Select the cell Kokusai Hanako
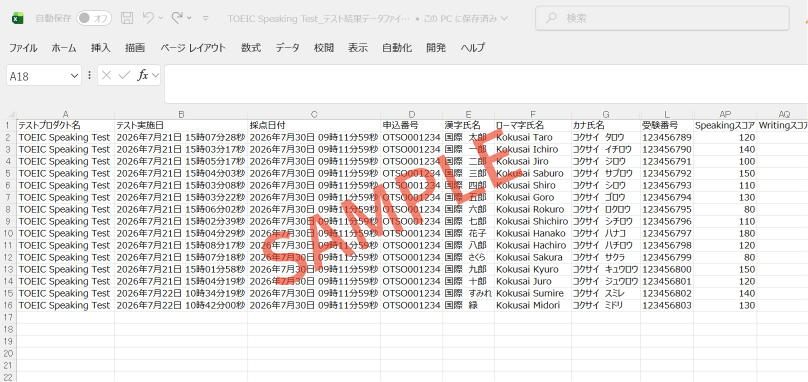Image resolution: width=808 pixels, height=382 pixels. [x=533, y=234]
